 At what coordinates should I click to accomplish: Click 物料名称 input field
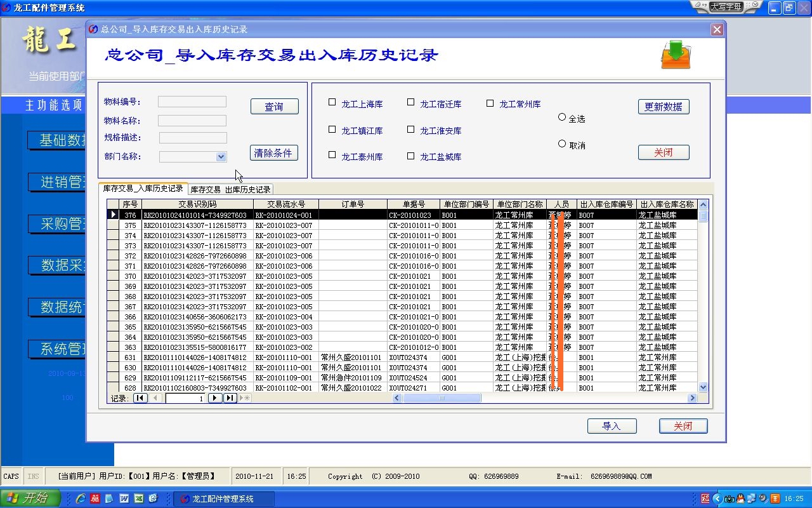[x=192, y=120]
